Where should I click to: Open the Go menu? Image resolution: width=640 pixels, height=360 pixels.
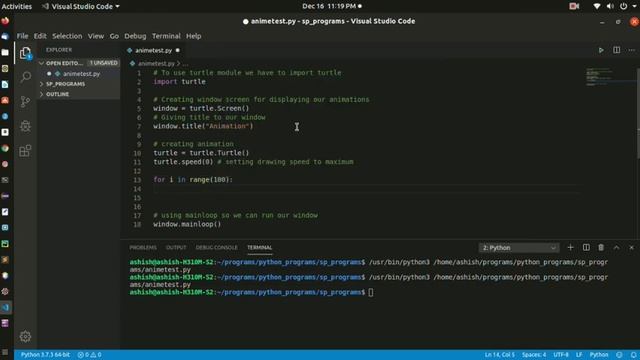(114, 36)
